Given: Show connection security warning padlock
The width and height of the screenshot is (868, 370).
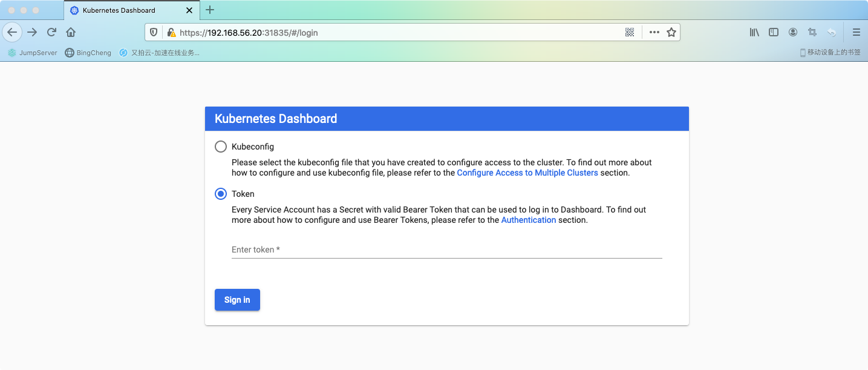Looking at the screenshot, I should tap(171, 33).
